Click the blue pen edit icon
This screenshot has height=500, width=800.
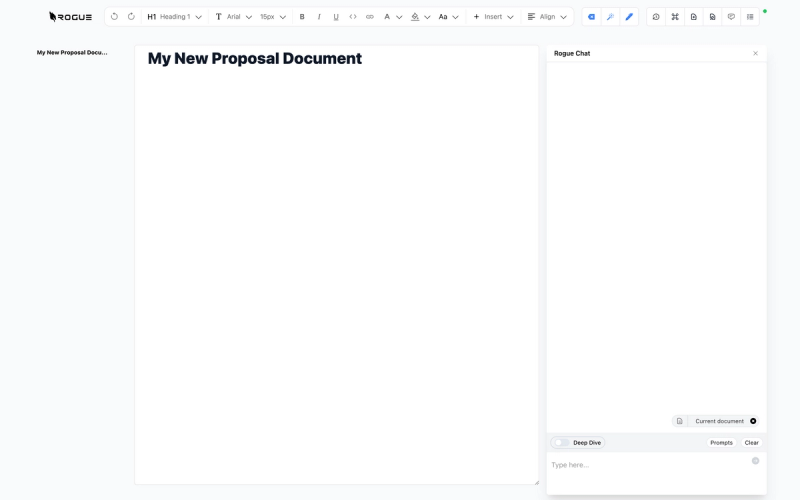tap(629, 17)
